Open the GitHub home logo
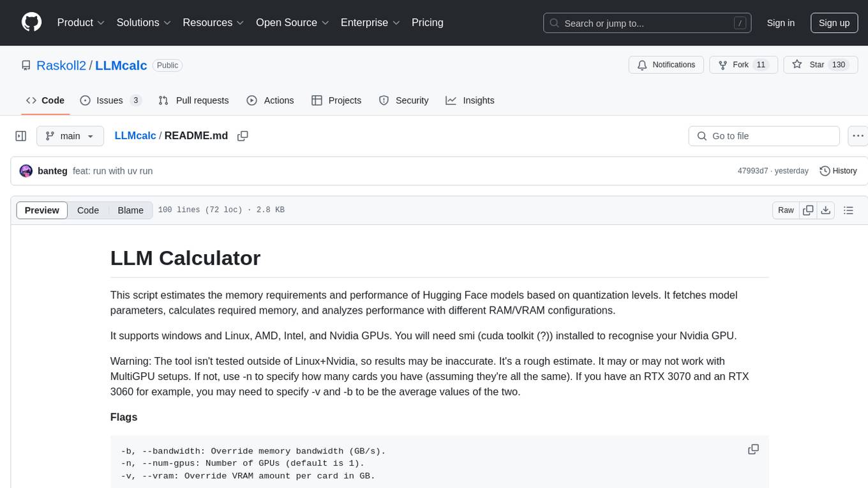This screenshot has height=488, width=868. [31, 22]
